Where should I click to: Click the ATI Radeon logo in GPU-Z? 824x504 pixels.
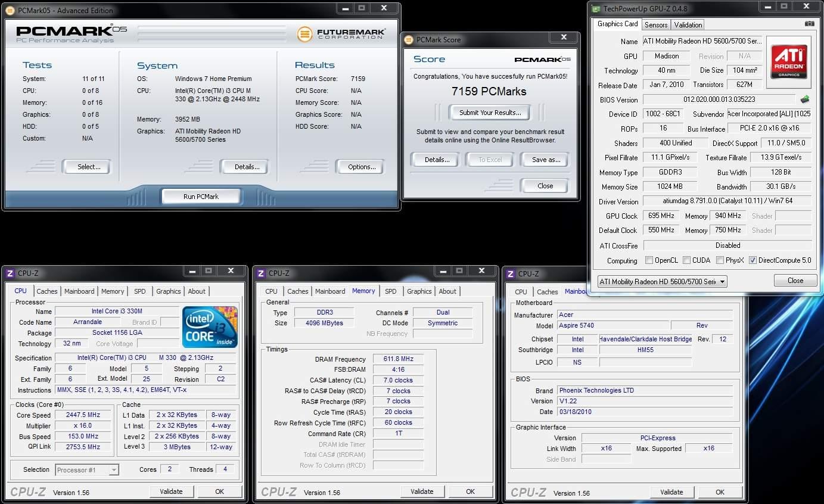(789, 62)
